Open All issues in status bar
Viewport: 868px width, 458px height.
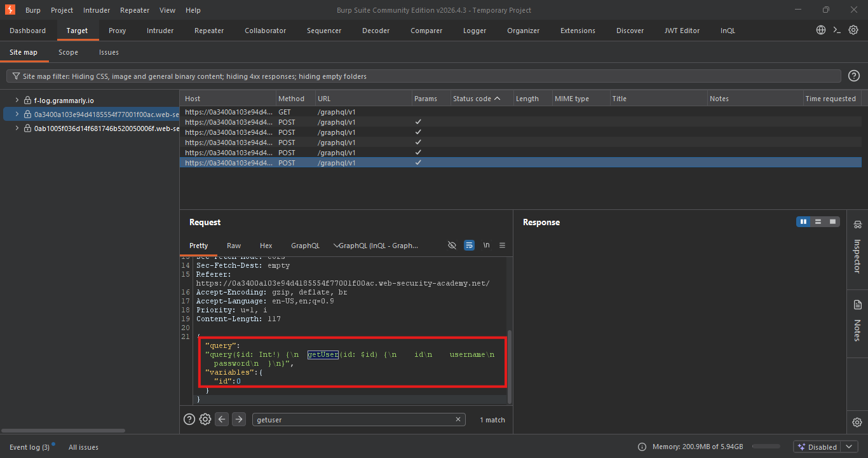coord(83,447)
